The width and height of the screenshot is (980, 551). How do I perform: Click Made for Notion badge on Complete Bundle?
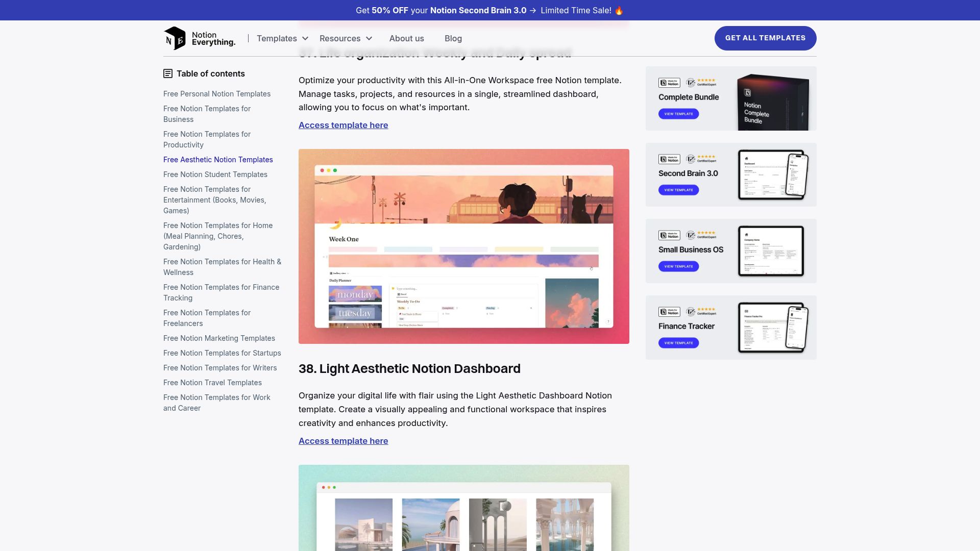pyautogui.click(x=669, y=83)
